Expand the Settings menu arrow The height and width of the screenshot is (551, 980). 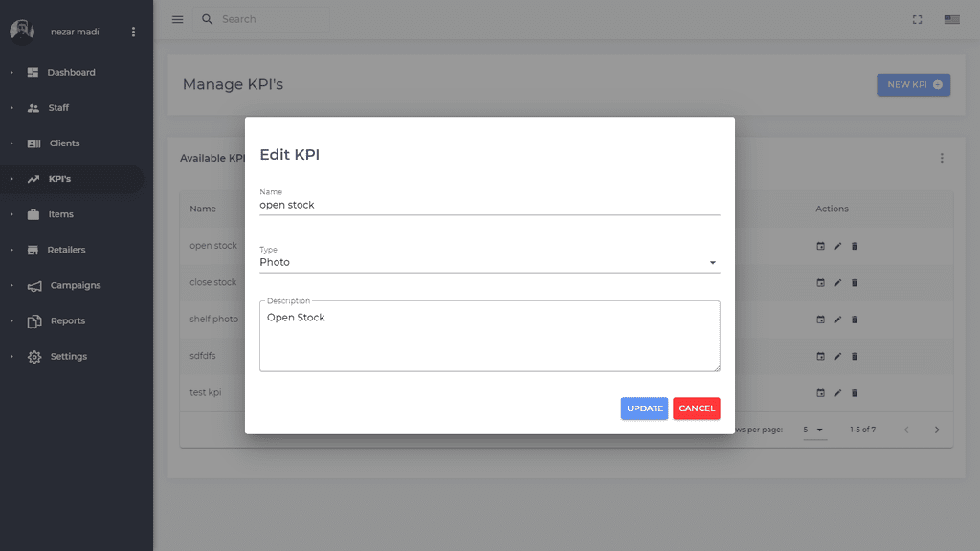[x=11, y=357]
